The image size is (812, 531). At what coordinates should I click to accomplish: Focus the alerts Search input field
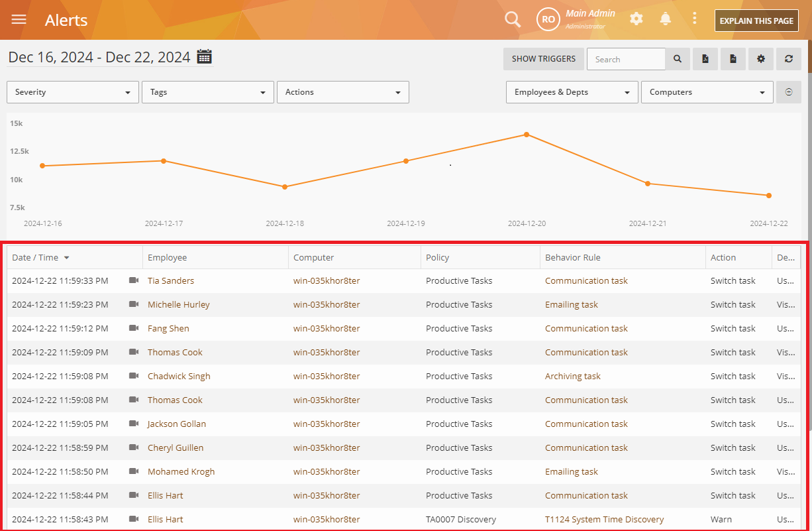click(x=626, y=59)
